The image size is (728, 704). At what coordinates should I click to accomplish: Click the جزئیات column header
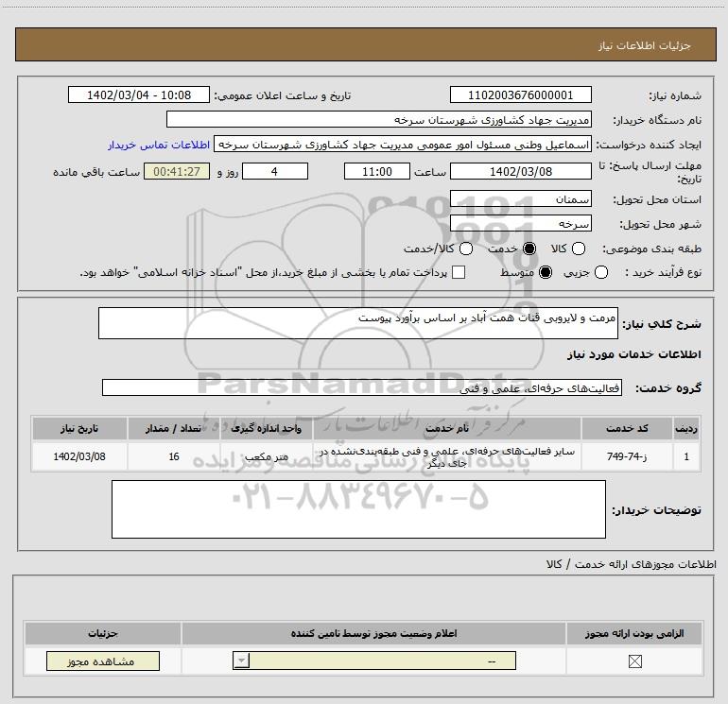103,633
